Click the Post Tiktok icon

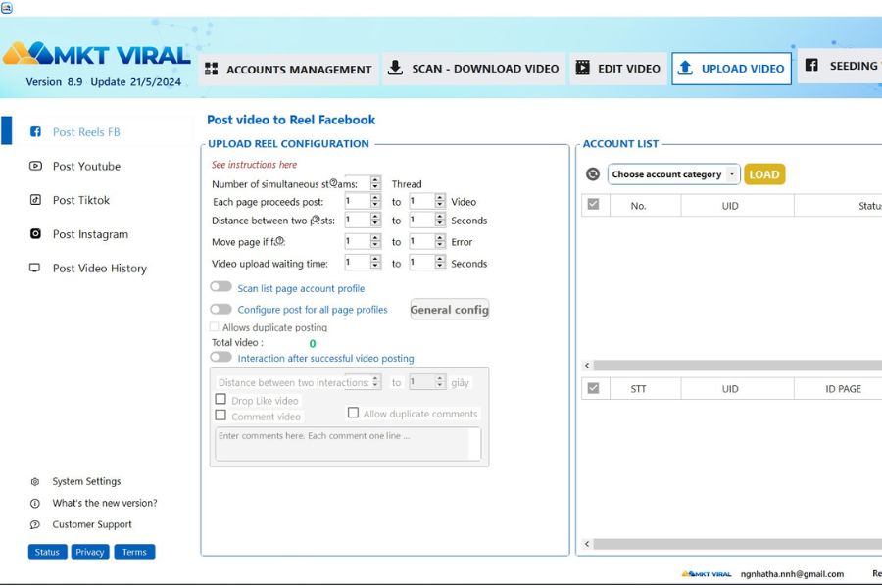[x=35, y=200]
